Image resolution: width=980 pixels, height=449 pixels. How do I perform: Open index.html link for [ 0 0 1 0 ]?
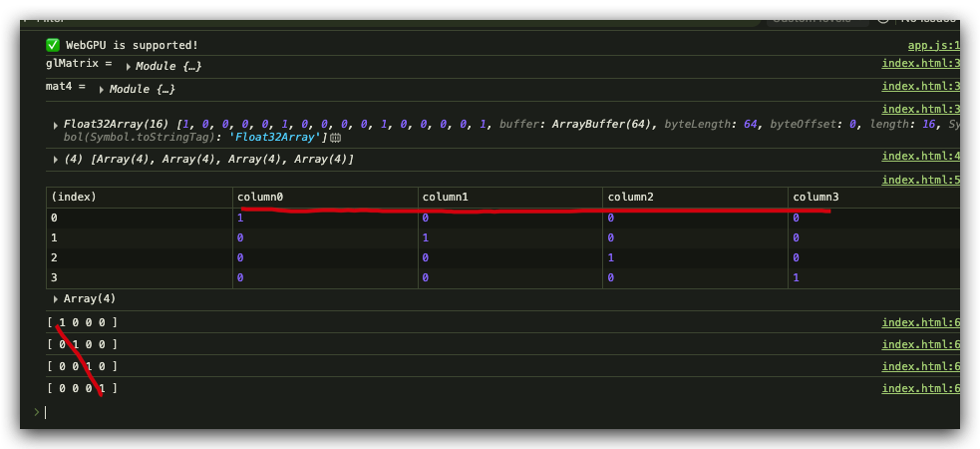coord(920,366)
